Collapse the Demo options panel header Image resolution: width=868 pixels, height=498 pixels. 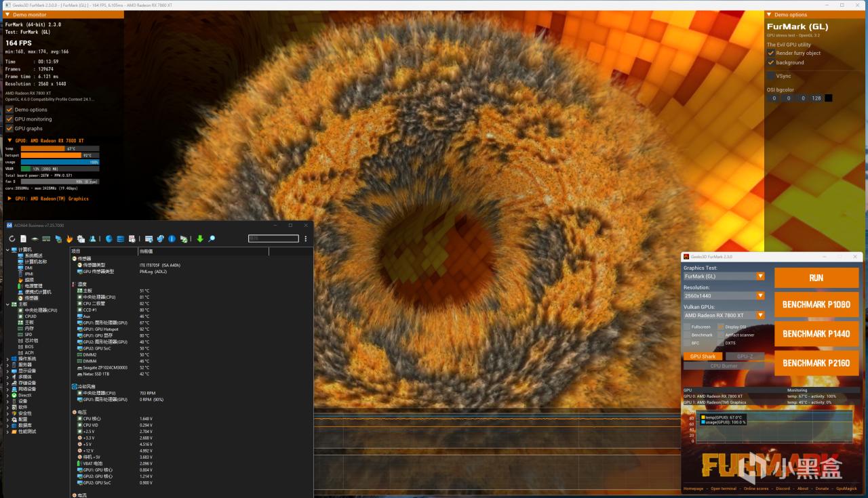pyautogui.click(x=770, y=14)
